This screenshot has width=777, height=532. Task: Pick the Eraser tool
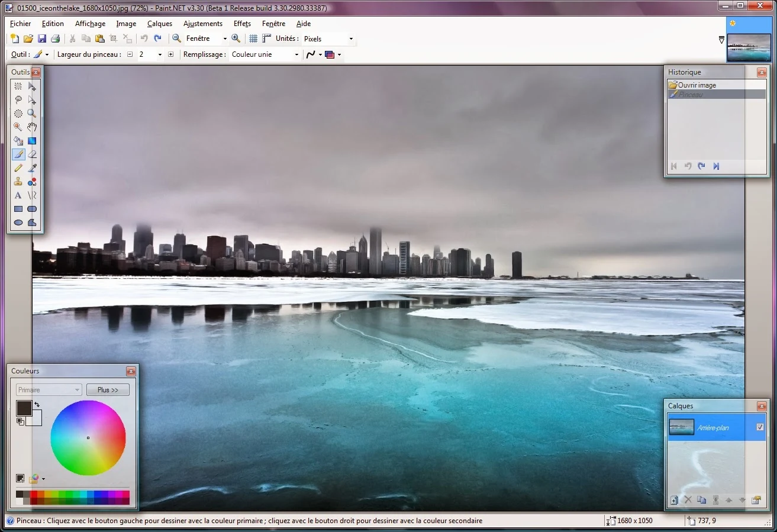click(32, 154)
